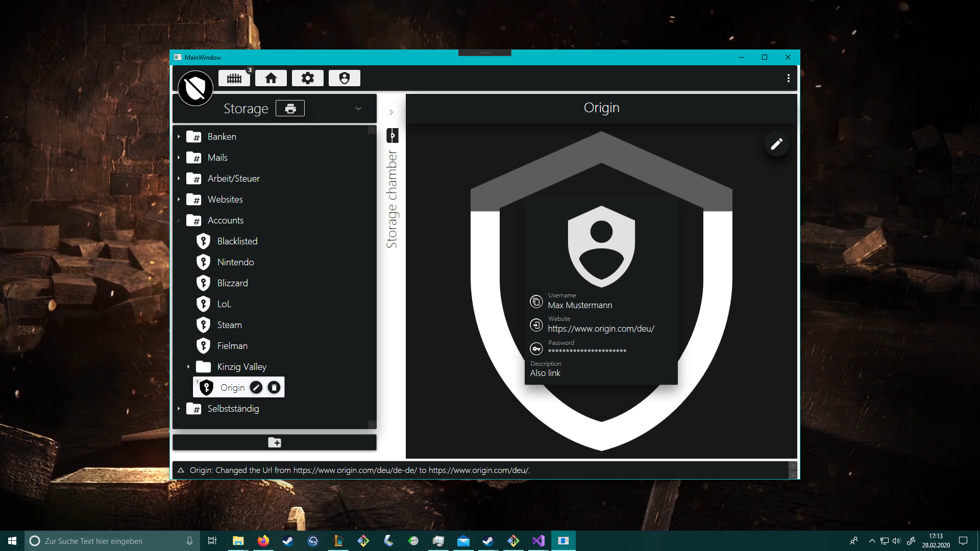
Task: Delete Origin using the trash icon
Action: click(274, 388)
